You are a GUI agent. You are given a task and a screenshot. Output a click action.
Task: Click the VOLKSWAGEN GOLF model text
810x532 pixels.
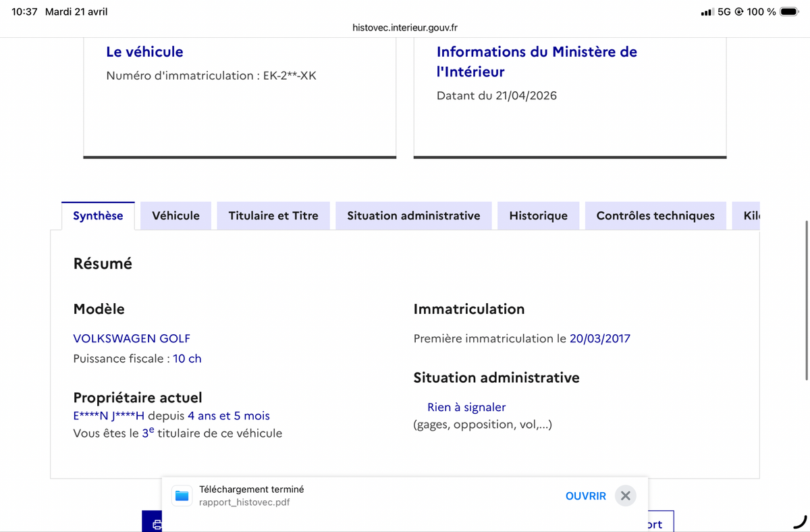(132, 338)
